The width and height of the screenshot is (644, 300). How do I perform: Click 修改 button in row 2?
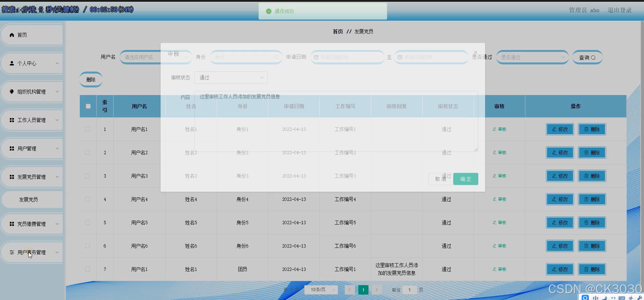[560, 153]
